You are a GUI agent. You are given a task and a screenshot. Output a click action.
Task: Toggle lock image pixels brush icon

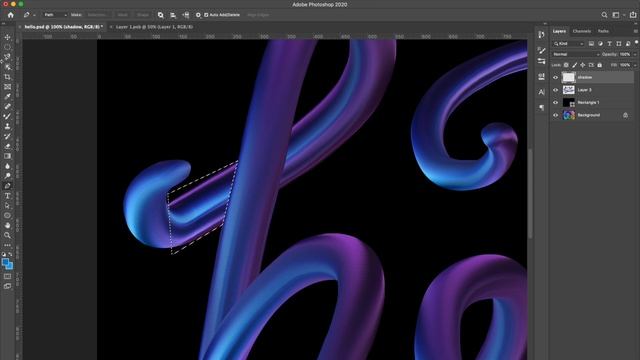tap(575, 65)
